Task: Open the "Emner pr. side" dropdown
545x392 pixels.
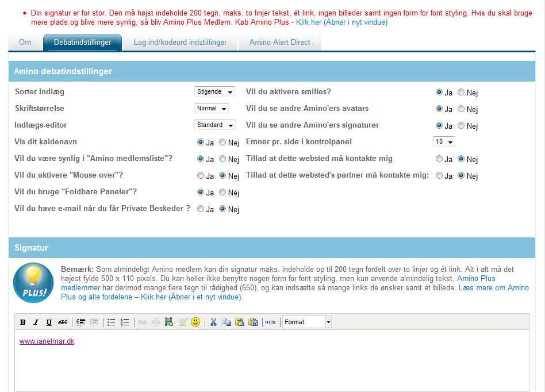Action: [x=444, y=141]
